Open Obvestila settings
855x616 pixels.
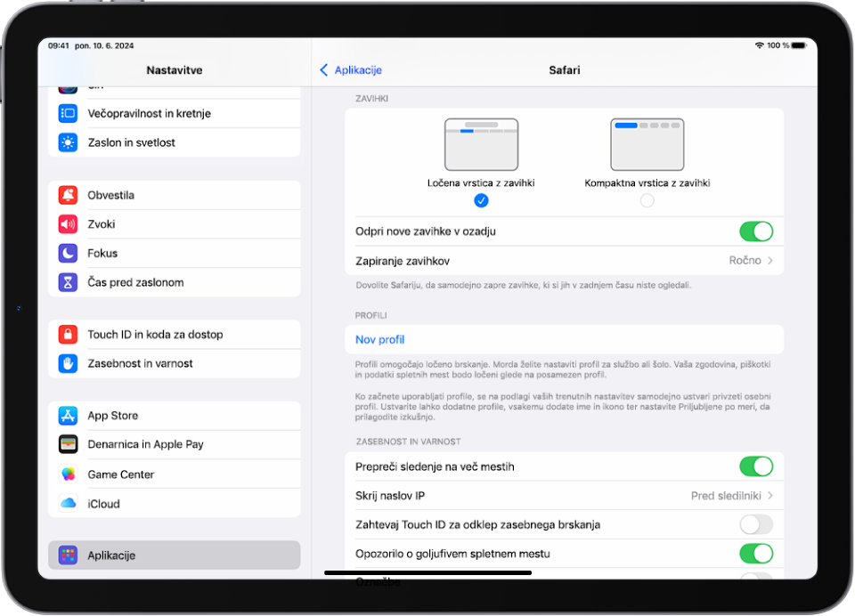click(175, 195)
